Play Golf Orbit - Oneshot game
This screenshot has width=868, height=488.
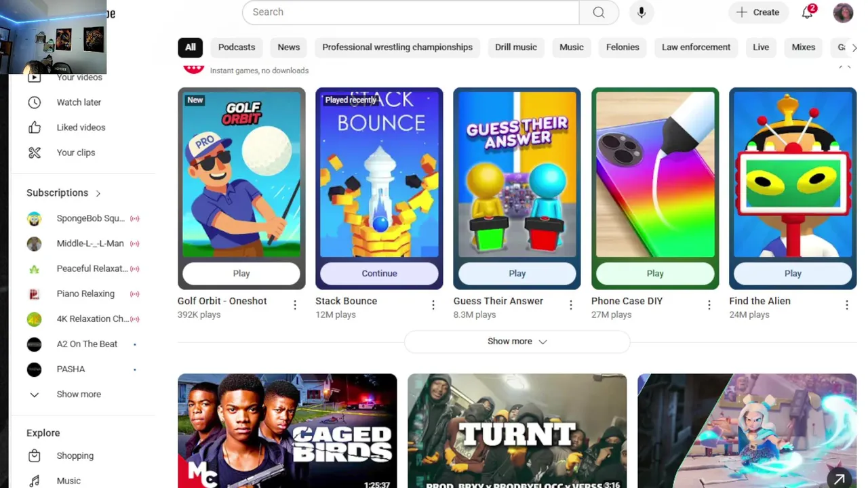coord(241,274)
